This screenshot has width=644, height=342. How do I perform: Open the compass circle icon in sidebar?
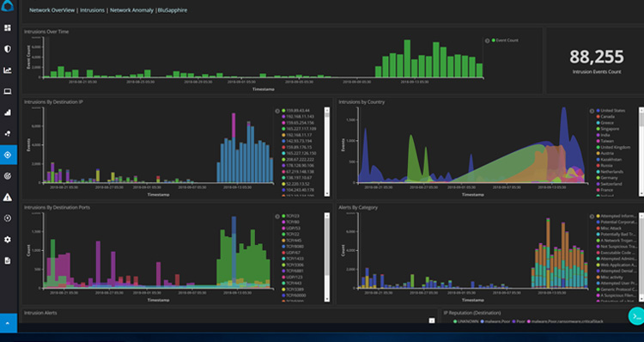click(8, 218)
